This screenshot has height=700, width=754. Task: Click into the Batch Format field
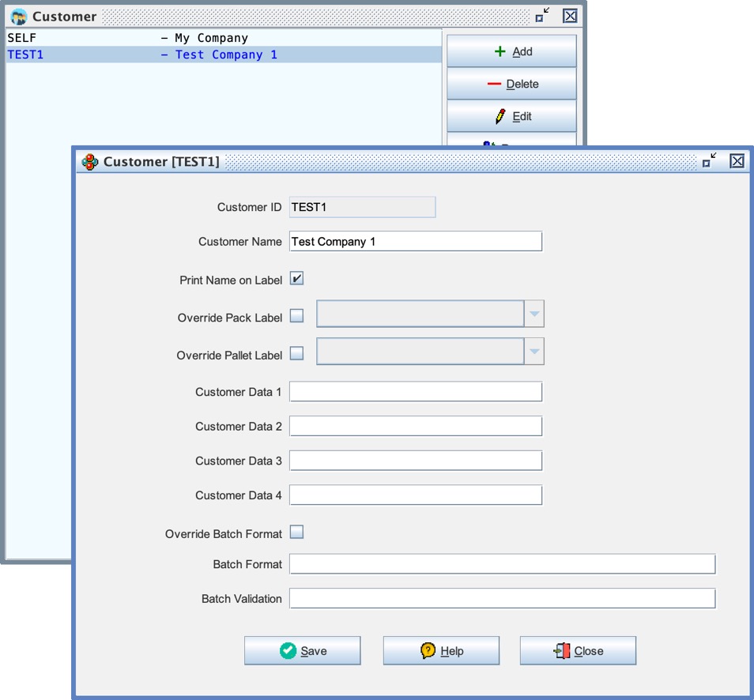502,564
